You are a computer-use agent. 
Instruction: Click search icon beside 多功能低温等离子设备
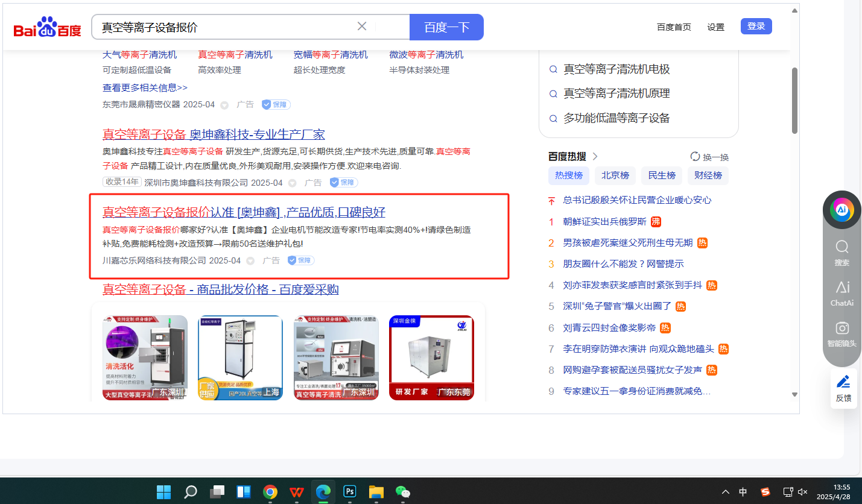[553, 118]
